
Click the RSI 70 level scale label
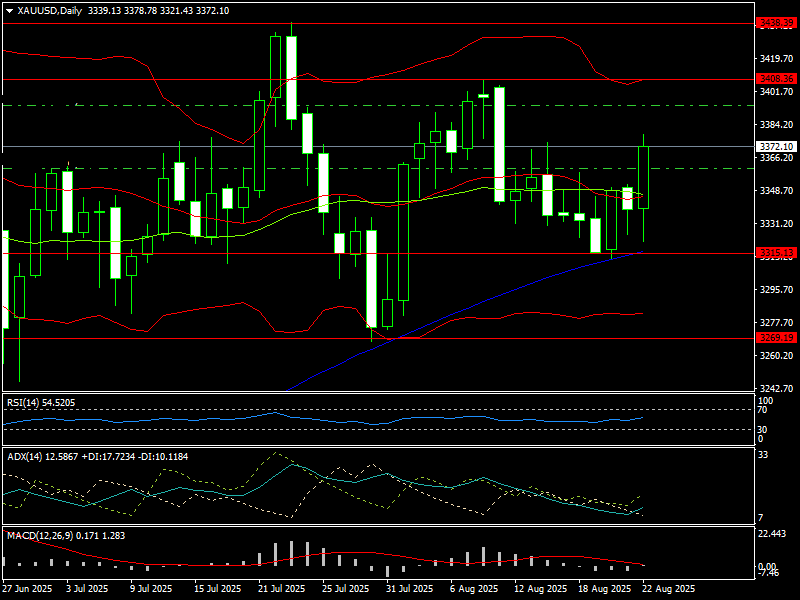[762, 410]
